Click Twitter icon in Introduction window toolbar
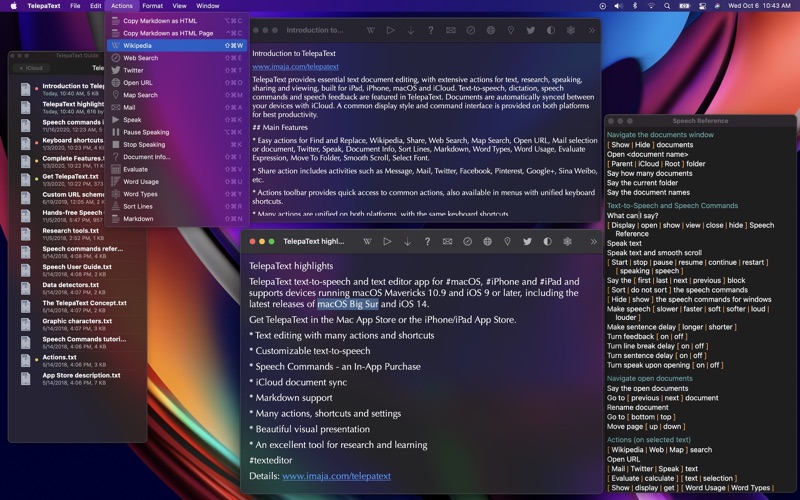This screenshot has width=800, height=500. pos(531,30)
